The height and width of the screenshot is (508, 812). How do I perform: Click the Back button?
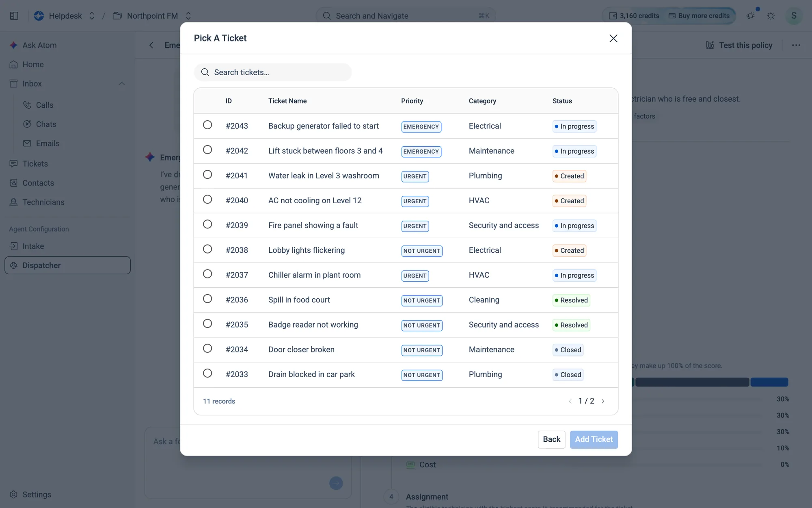pos(551,439)
